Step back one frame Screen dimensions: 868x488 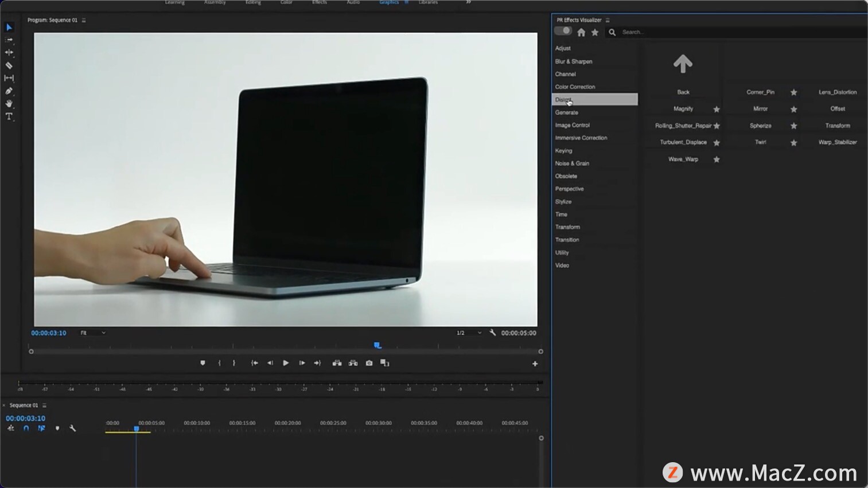pos(270,363)
